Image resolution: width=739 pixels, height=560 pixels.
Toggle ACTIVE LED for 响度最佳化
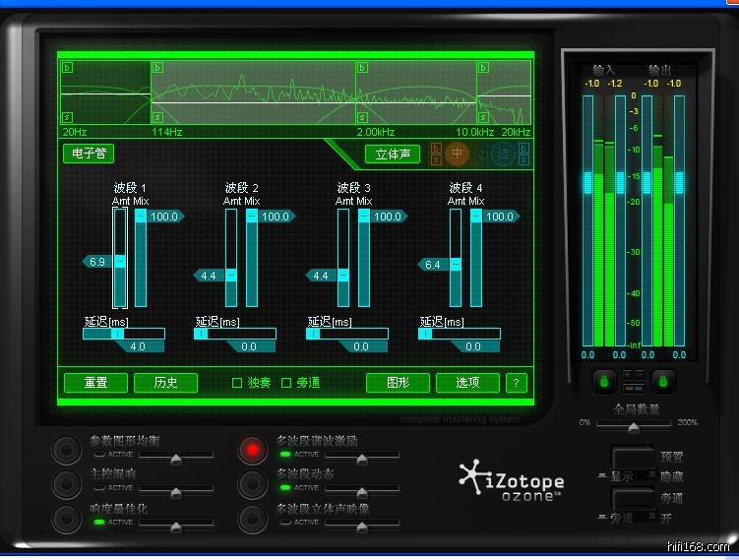98,522
